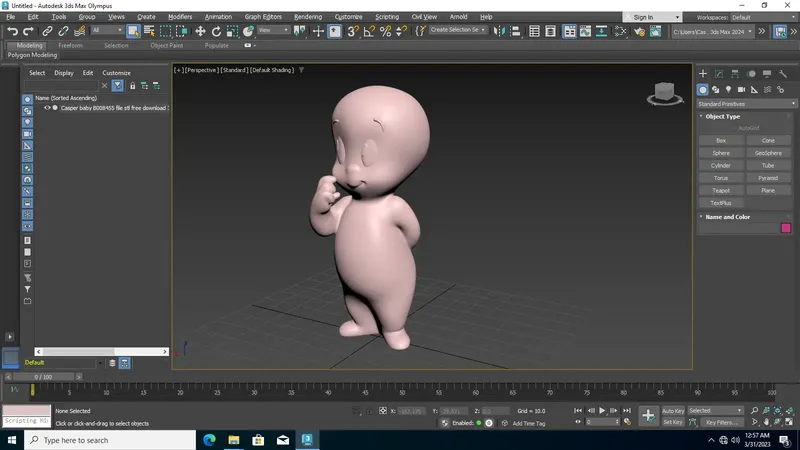Click the Teapot primitive button
The image size is (800, 450).
click(721, 190)
